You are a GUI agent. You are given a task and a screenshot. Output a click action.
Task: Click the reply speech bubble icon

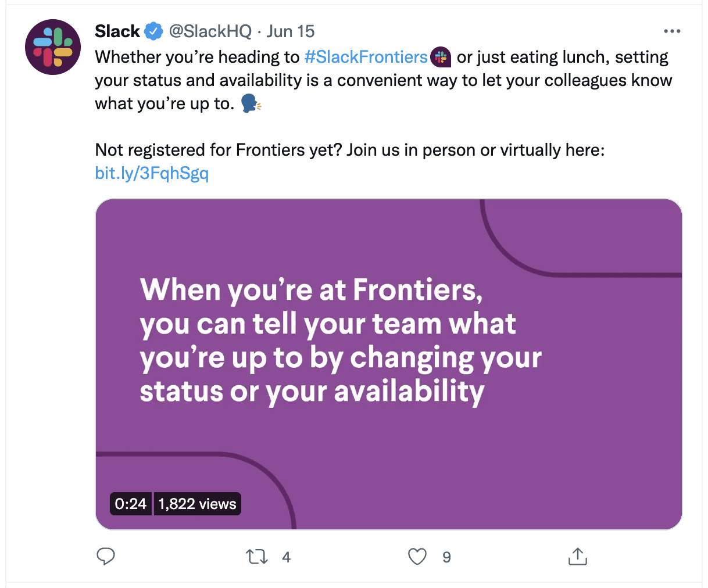[106, 557]
